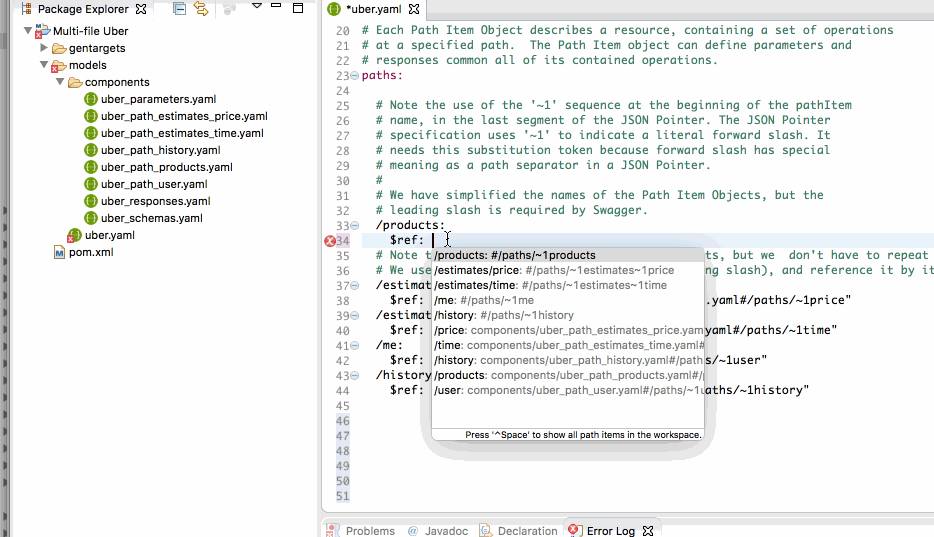934x537 pixels.
Task: Open uber_path_estimates_time.yaml file
Action: point(182,133)
